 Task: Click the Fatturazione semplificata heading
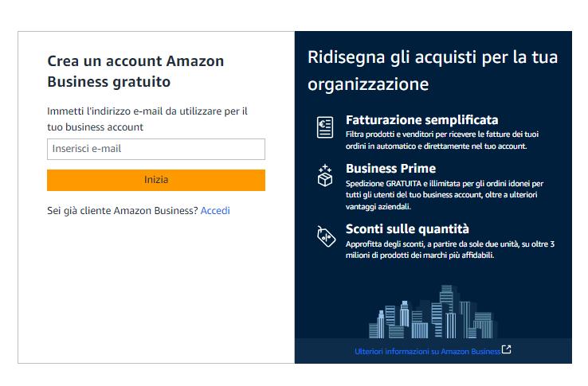(421, 119)
